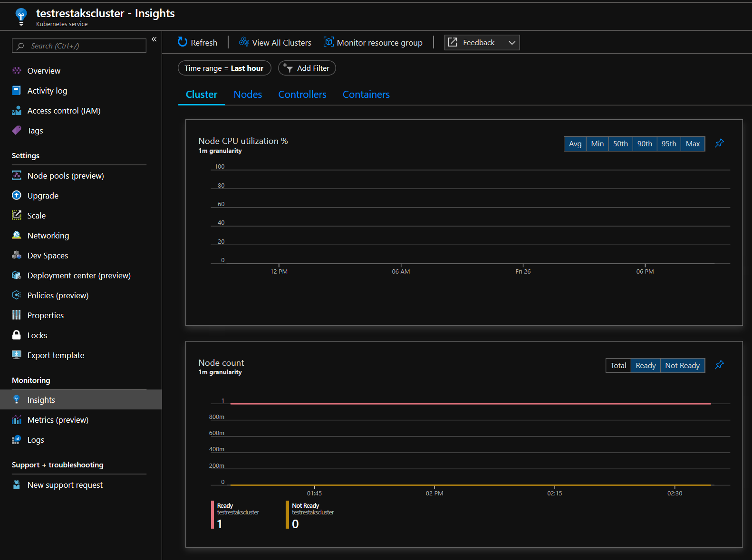752x560 pixels.
Task: Pin the Node count chart
Action: [719, 365]
